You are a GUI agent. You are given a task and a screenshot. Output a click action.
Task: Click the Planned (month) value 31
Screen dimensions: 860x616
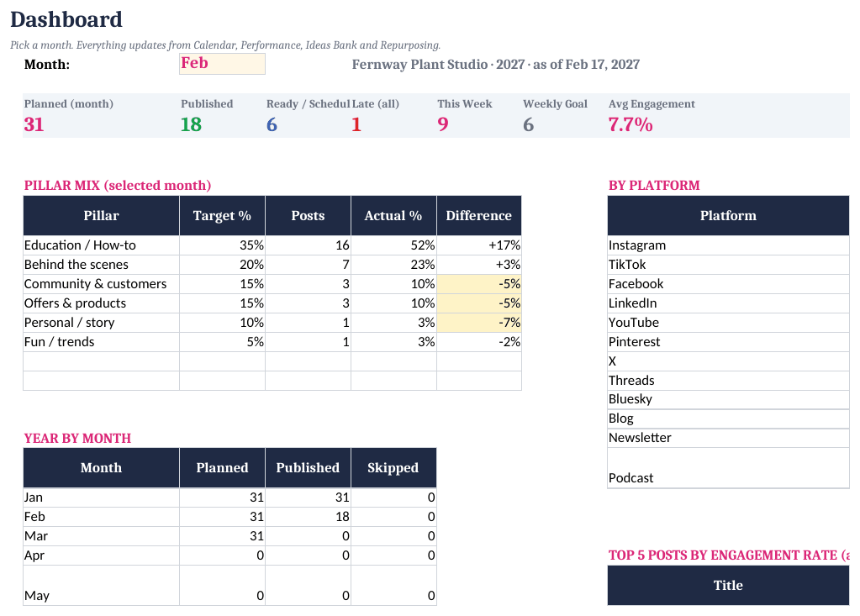tap(34, 124)
